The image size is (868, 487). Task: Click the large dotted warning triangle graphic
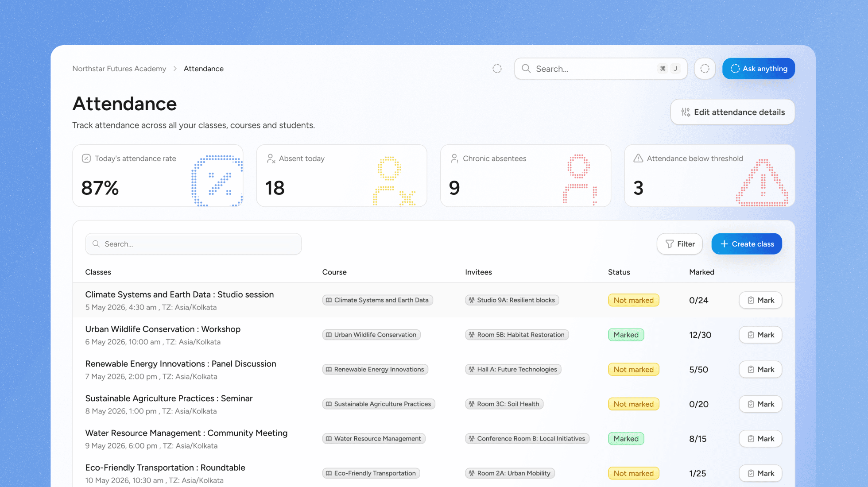[762, 182]
